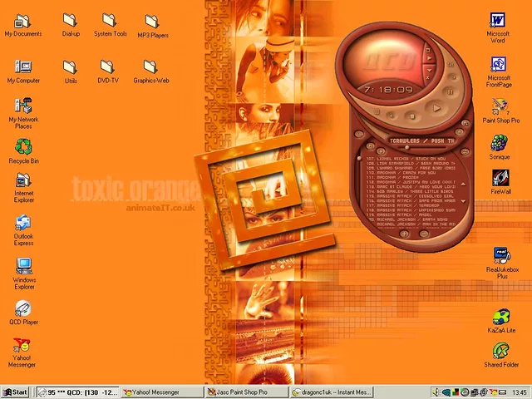Image resolution: width=532 pixels, height=399 pixels.
Task: Launch Paint Shop Pro desktop icon
Action: pos(500,111)
